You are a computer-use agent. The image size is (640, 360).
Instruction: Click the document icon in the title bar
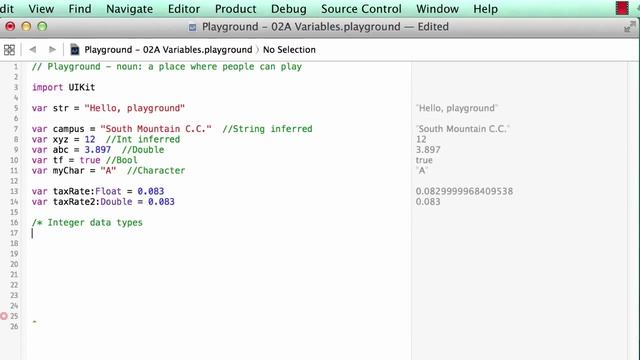click(192, 27)
